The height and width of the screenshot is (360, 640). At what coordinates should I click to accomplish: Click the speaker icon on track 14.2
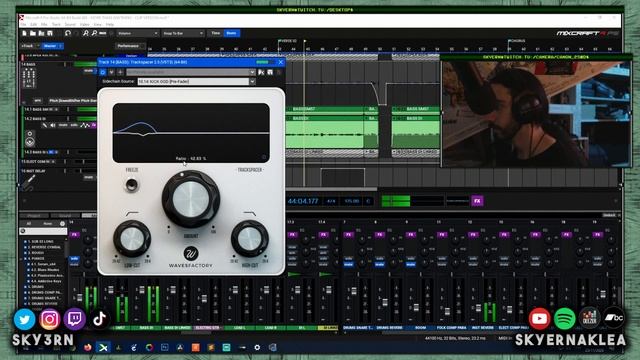pyautogui.click(x=53, y=125)
